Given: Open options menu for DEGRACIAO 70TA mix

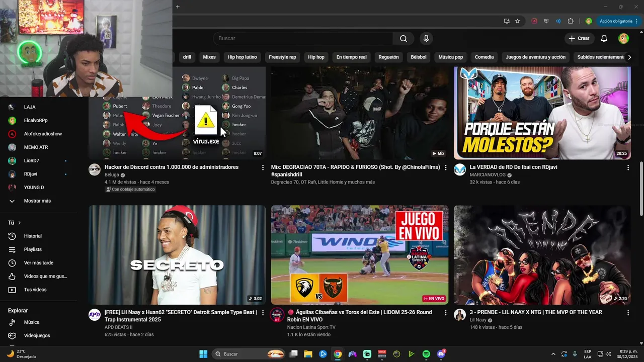Looking at the screenshot, I should point(445,167).
